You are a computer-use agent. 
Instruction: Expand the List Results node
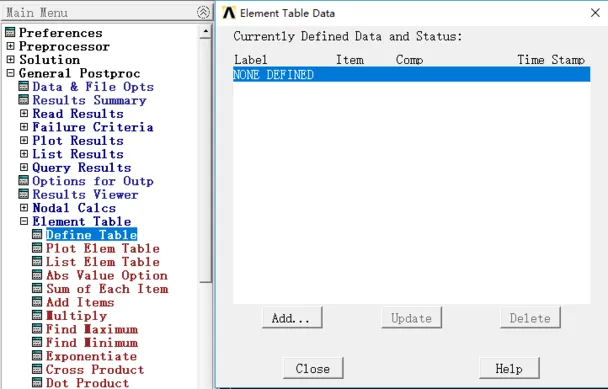pyautogui.click(x=24, y=154)
